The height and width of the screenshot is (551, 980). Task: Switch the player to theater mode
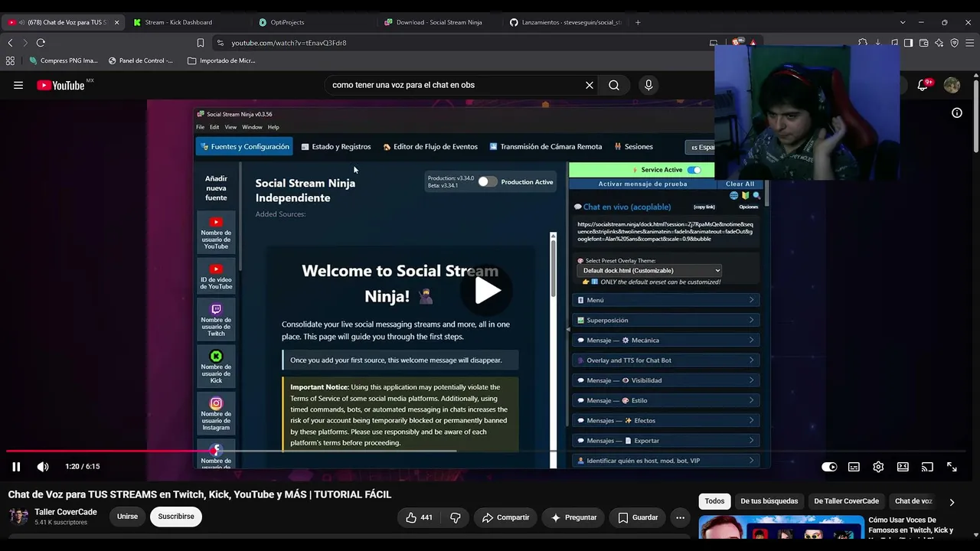click(x=903, y=467)
